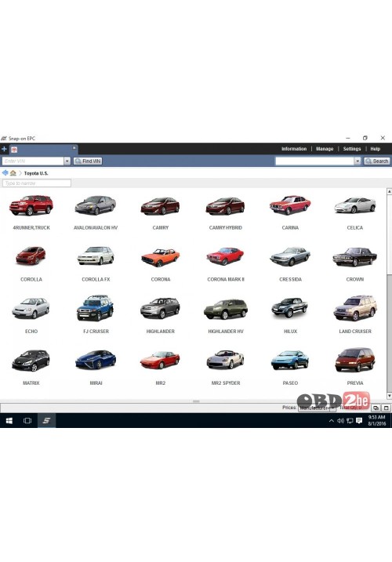Select the MATRIX car image
The width and height of the screenshot is (392, 562).
[31, 361]
